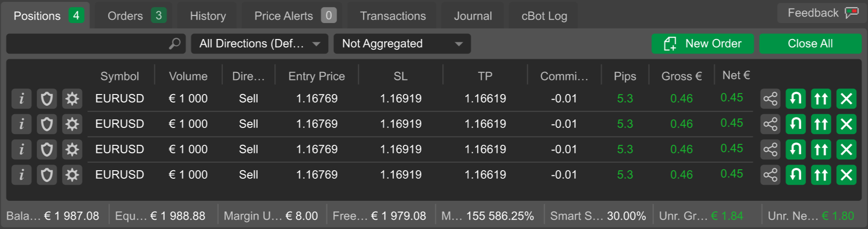The image size is (868, 229).
Task: Open the Not Aggregated dropdown
Action: point(402,44)
